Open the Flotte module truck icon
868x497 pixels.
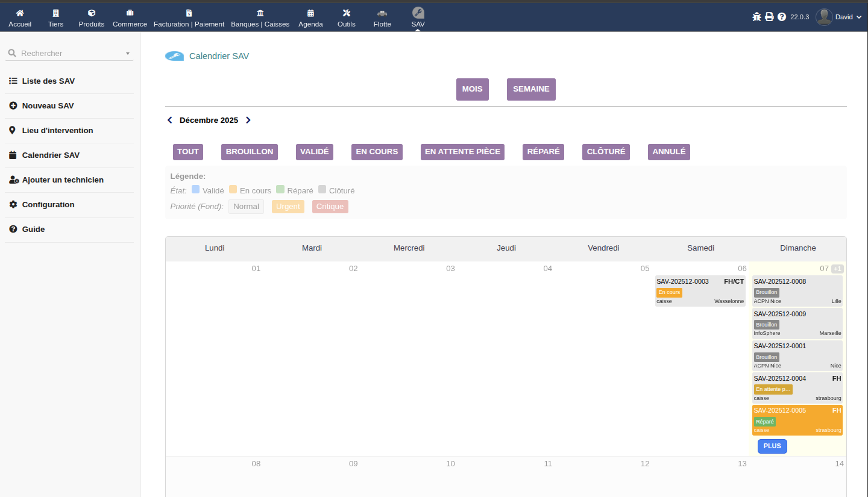pyautogui.click(x=382, y=13)
